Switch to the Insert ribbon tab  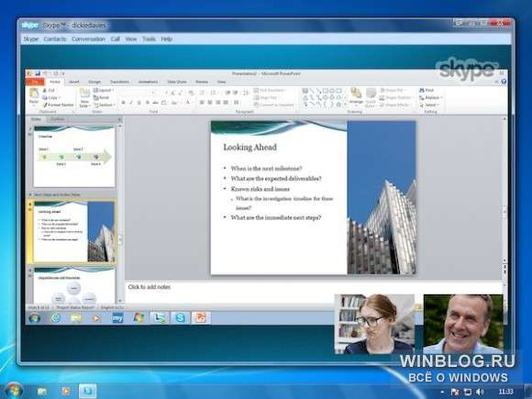pos(74,82)
